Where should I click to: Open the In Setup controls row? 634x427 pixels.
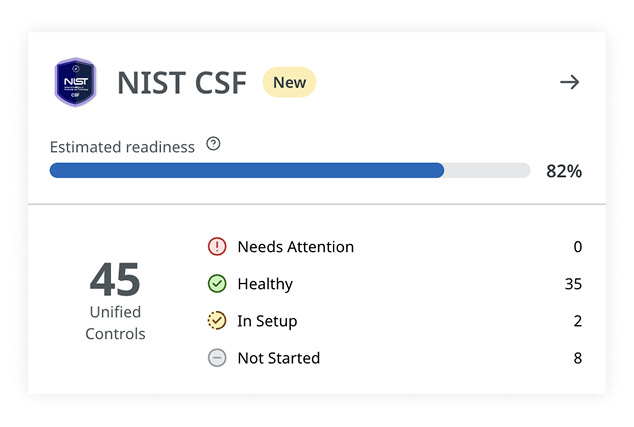pyautogui.click(x=395, y=321)
